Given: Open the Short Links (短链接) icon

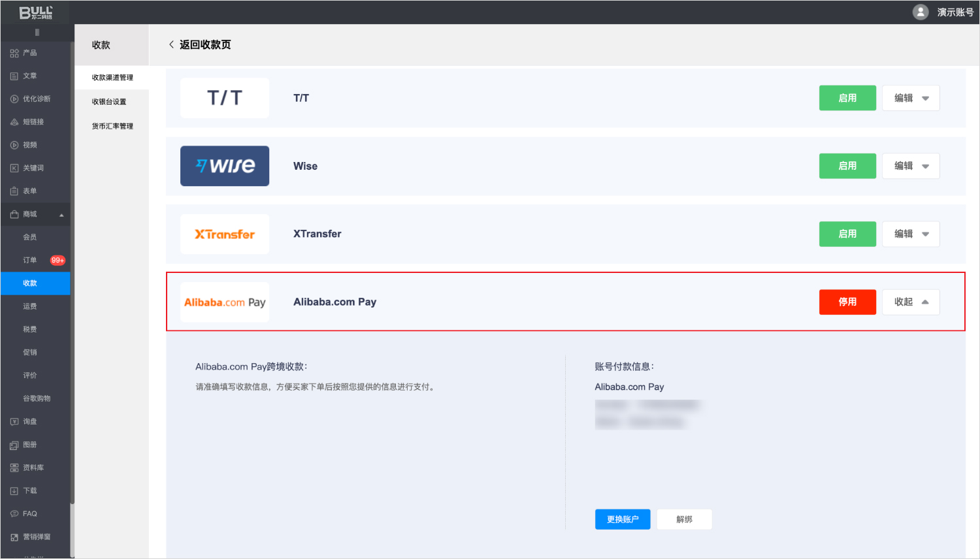Looking at the screenshot, I should (14, 122).
